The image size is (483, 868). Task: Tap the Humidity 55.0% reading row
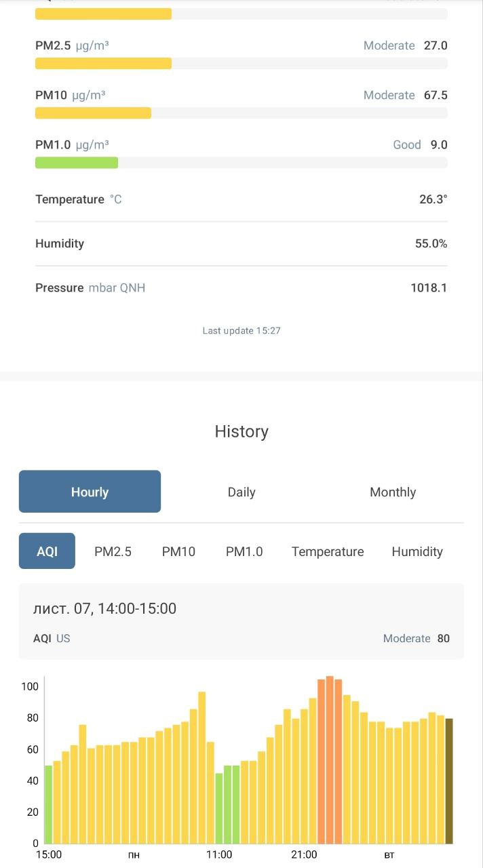click(x=241, y=243)
